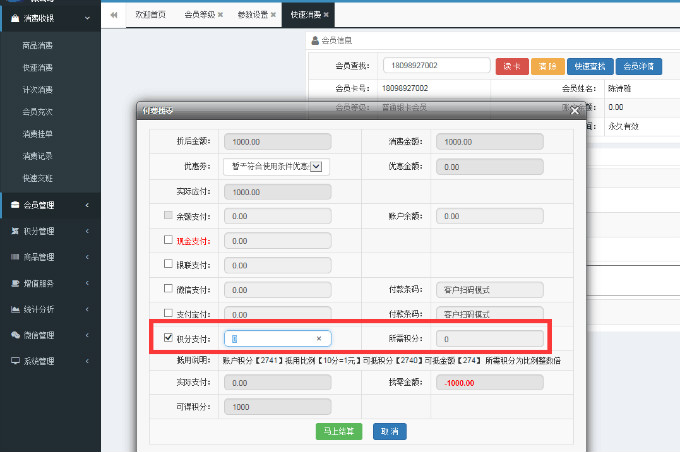680x452 pixels.
Task: Open 快速消费 in the sidebar
Action: 38,68
